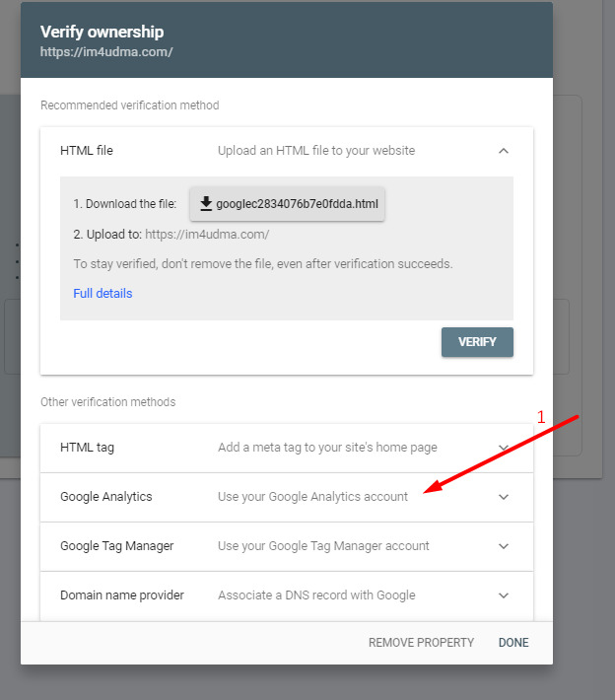Click the https://im4udma.com/ URL in the header
Viewport: 615px width, 700px height.
[x=106, y=52]
